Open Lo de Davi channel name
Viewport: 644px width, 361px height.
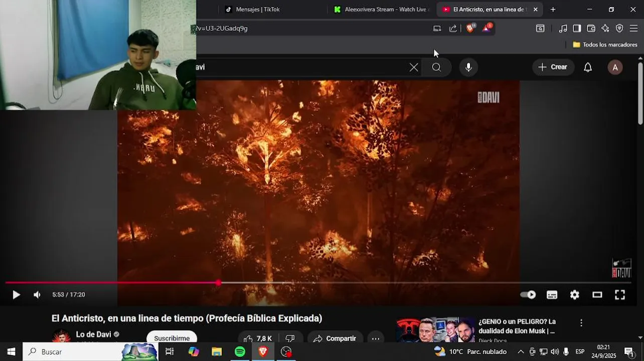(x=93, y=334)
